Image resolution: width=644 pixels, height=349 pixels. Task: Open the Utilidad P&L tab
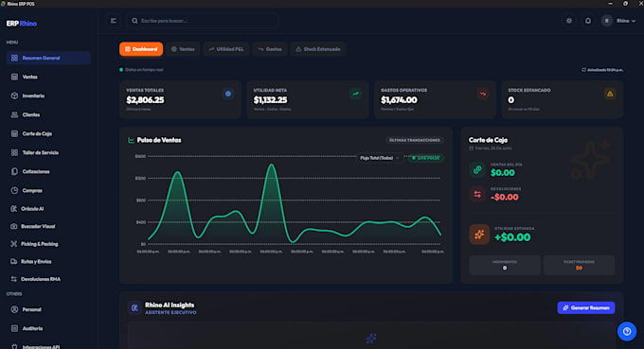click(x=226, y=49)
